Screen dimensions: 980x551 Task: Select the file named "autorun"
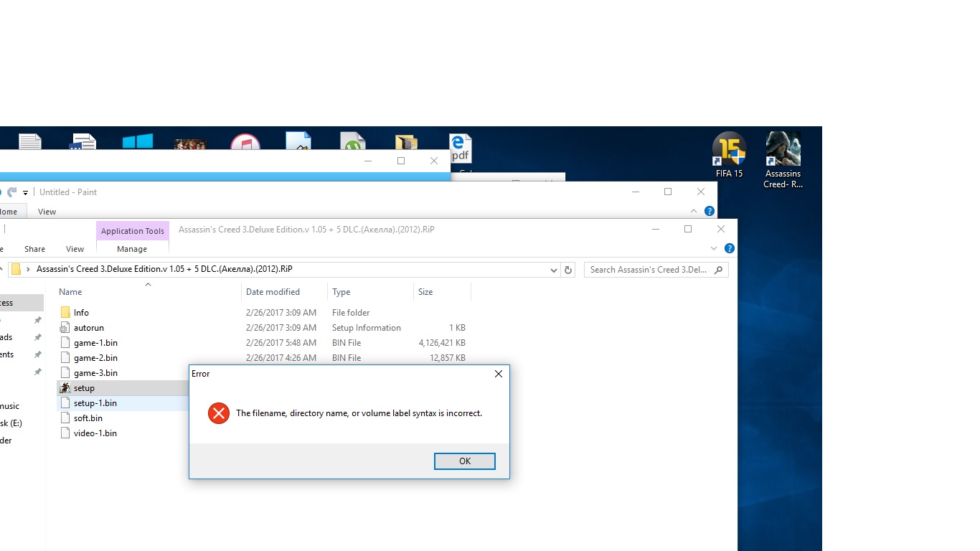[x=89, y=328]
